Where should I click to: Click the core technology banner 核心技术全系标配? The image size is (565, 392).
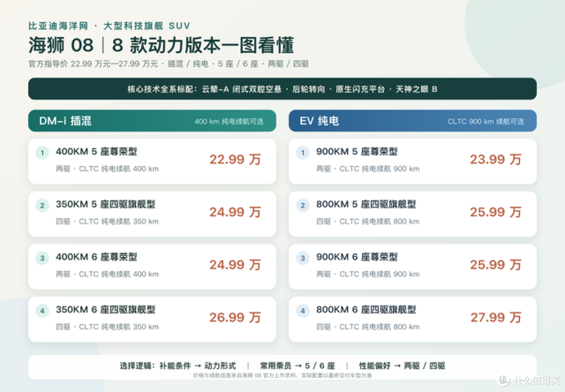282,89
